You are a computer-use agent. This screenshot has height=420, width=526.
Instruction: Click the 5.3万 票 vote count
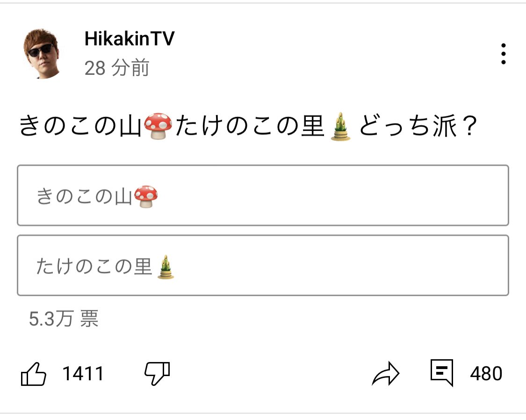(64, 319)
